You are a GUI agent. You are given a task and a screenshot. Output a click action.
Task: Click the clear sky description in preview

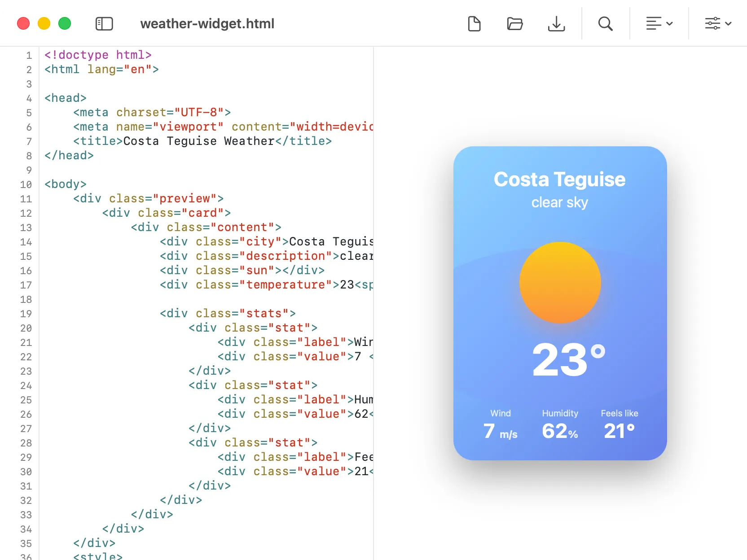point(560,202)
